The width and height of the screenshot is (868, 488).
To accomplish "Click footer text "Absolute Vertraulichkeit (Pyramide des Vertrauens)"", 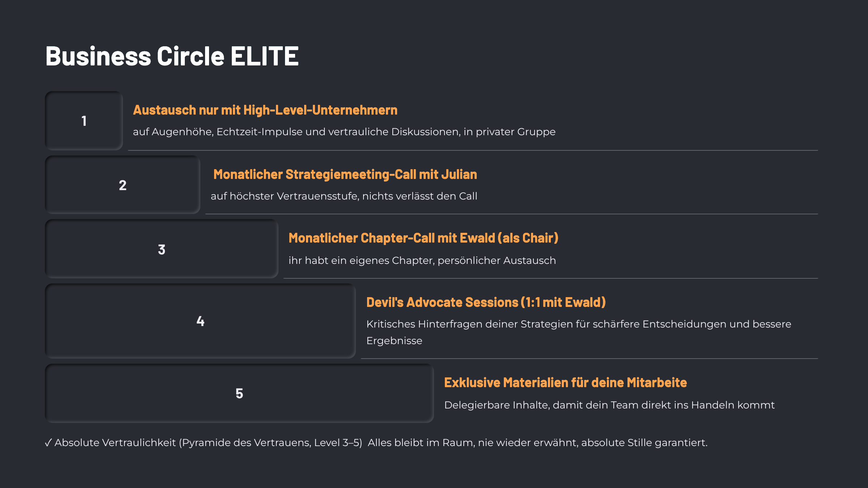I will click(x=208, y=442).
